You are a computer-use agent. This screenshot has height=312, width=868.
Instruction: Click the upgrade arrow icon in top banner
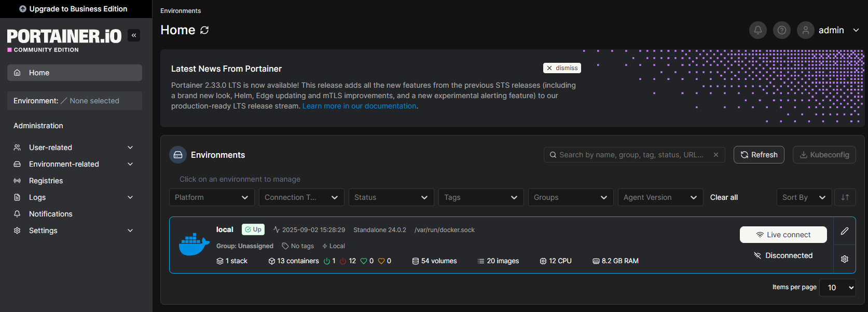(23, 9)
